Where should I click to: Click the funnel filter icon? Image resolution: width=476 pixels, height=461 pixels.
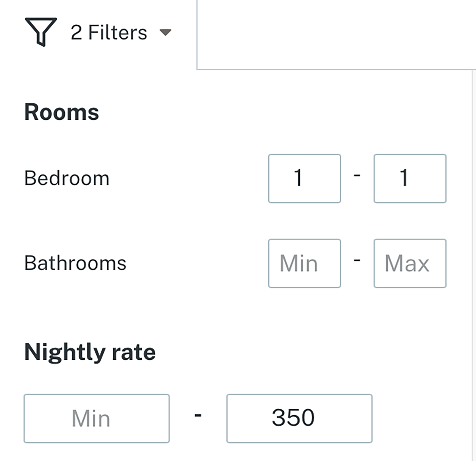[41, 31]
